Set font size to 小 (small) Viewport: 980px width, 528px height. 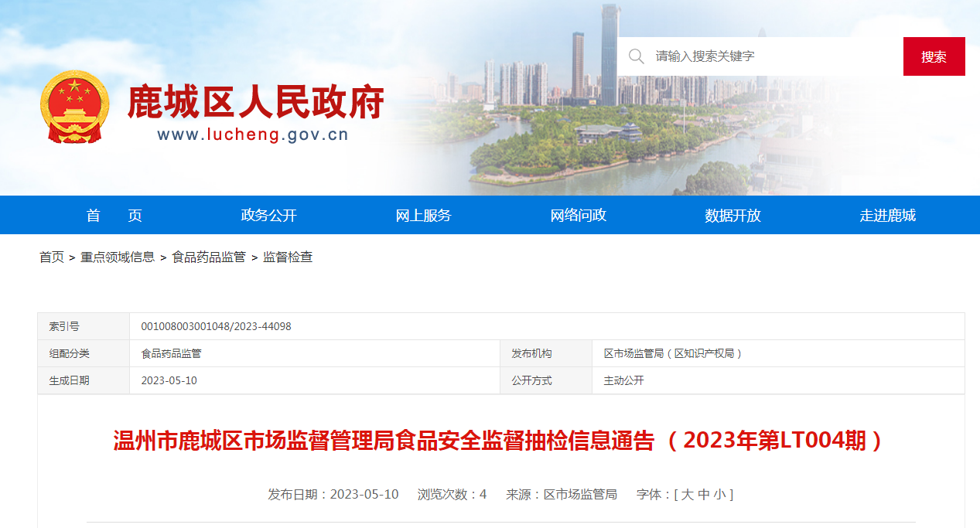coord(719,494)
